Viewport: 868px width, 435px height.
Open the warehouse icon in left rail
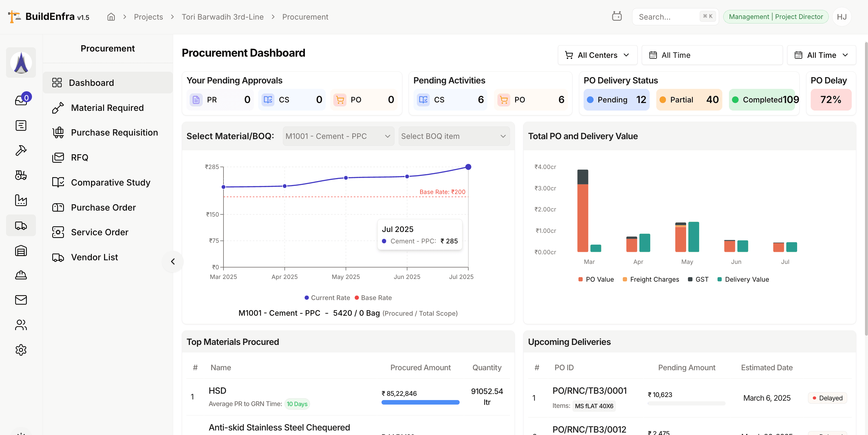tap(21, 251)
